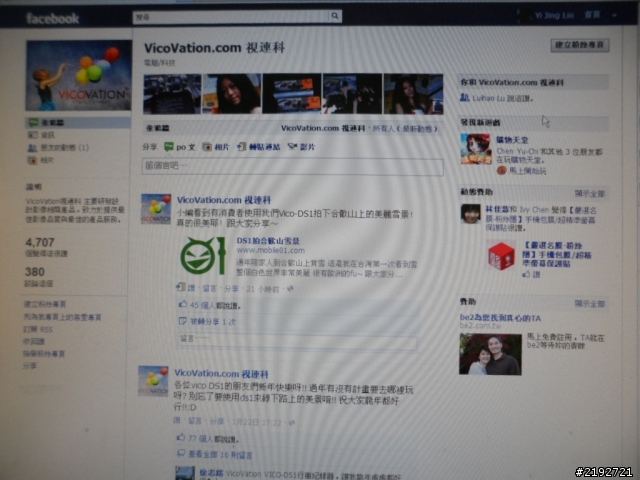Open third photo thumbnail with orange boxes

coord(292,94)
